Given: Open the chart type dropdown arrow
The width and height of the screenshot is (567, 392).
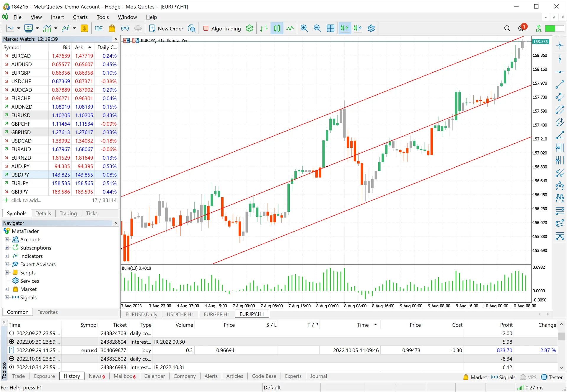Looking at the screenshot, I should pyautogui.click(x=18, y=28).
